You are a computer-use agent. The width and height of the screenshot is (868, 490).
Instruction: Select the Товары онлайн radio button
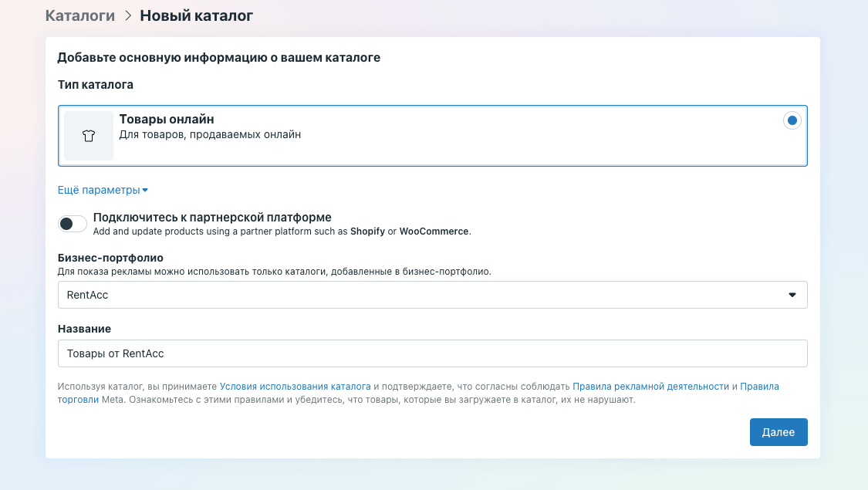pyautogui.click(x=792, y=120)
